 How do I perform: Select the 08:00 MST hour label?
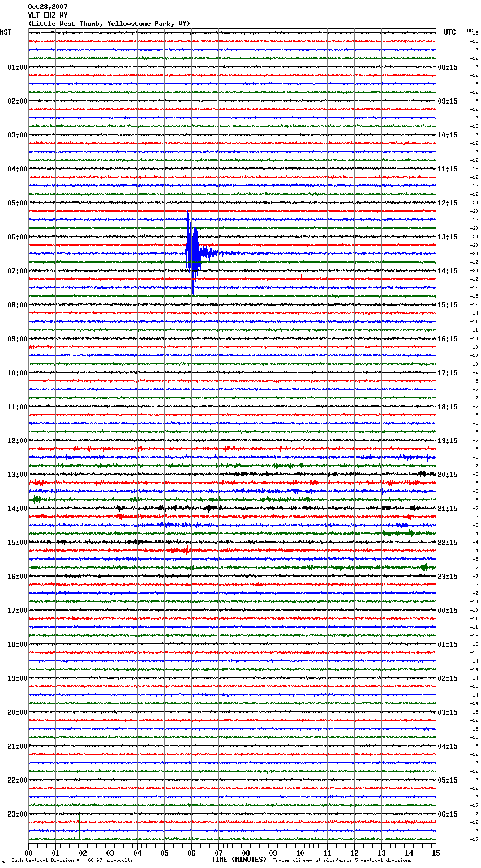(x=17, y=305)
